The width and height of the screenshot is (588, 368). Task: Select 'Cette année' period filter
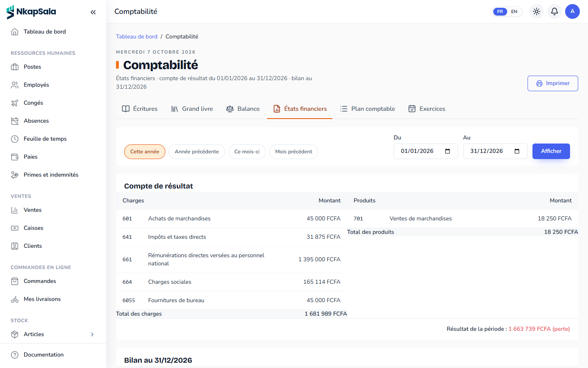tap(145, 152)
